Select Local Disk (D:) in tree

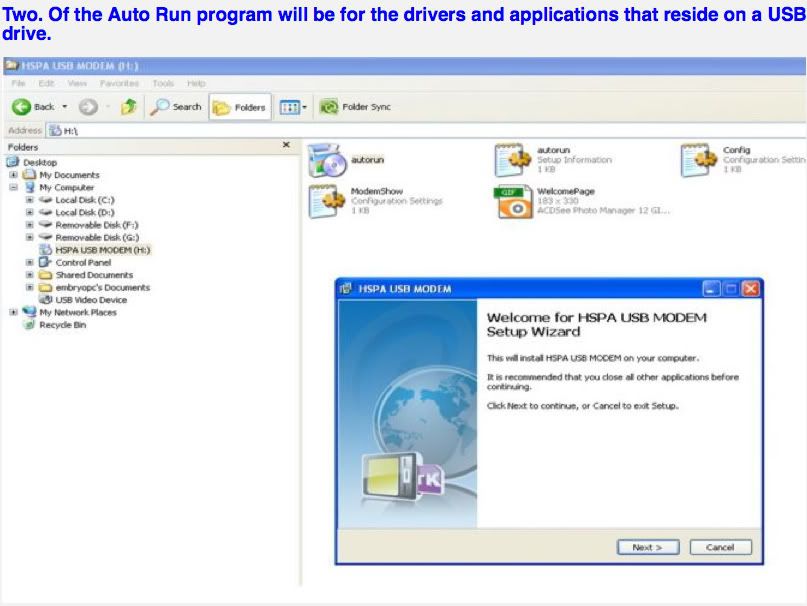(x=77, y=212)
